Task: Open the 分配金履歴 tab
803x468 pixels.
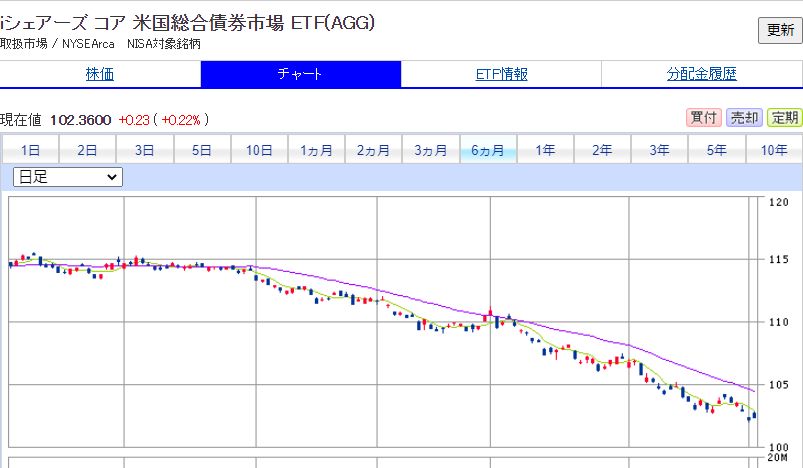Action: point(702,74)
